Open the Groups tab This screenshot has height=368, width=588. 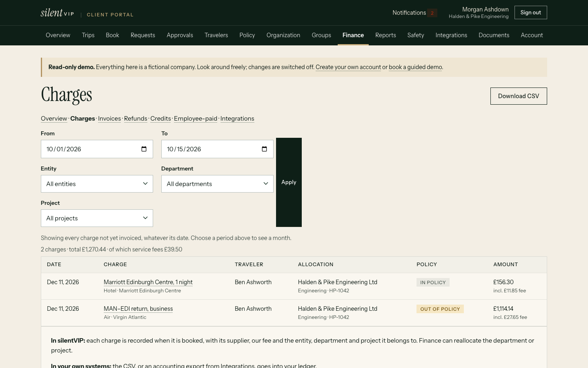tap(321, 35)
